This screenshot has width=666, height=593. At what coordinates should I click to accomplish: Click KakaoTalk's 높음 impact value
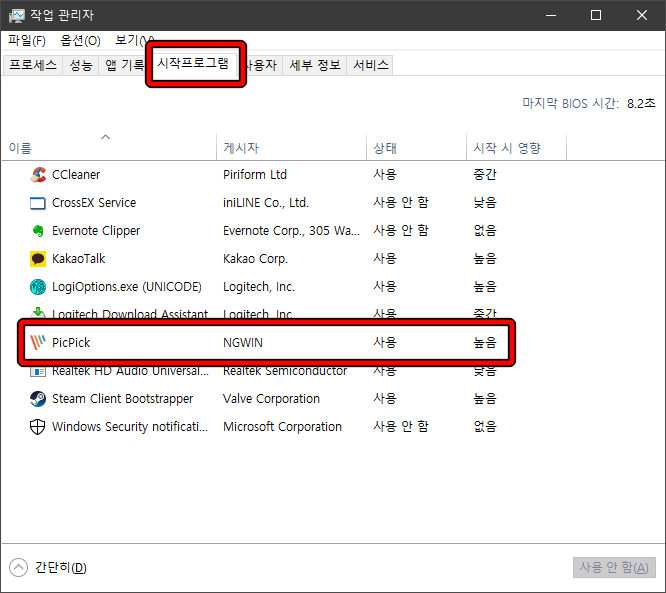(485, 259)
